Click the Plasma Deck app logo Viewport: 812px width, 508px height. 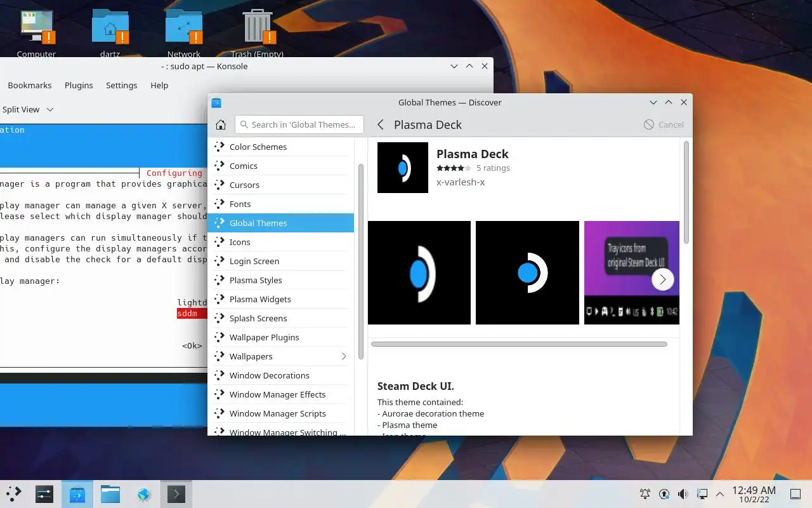403,168
